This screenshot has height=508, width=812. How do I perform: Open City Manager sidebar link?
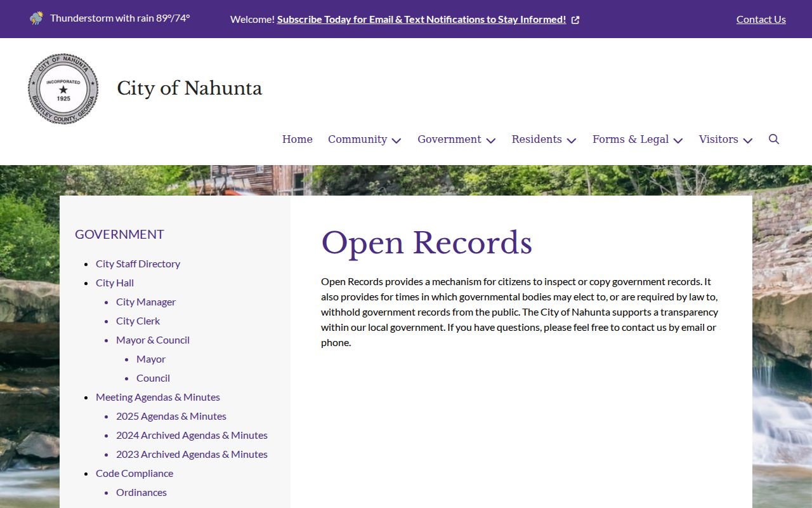click(146, 302)
